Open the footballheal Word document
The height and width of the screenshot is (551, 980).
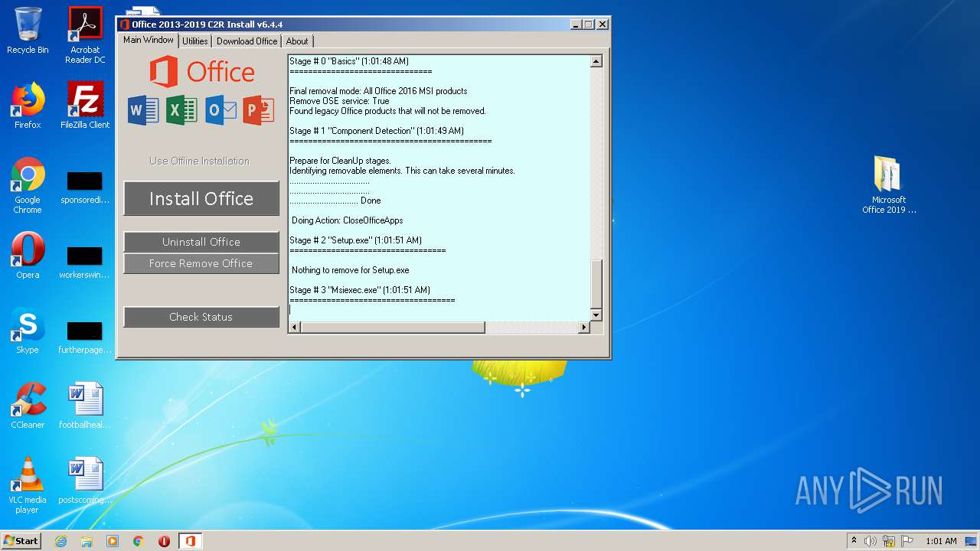tap(85, 406)
